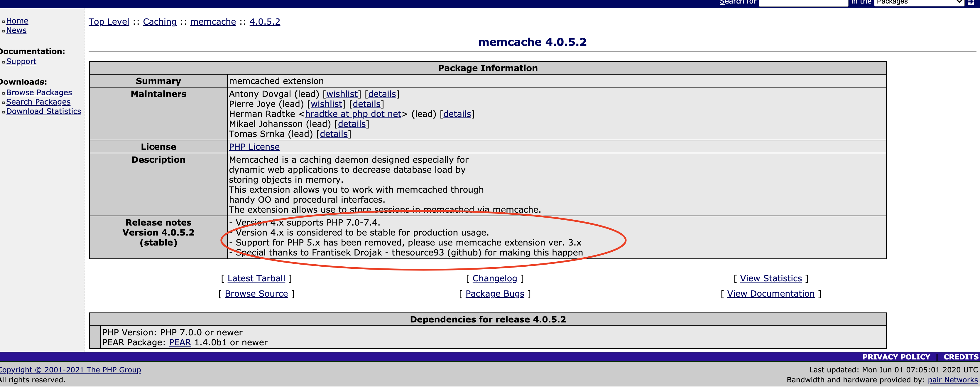The height and width of the screenshot is (390, 980).
Task: Open the Changelog link
Action: pyautogui.click(x=495, y=278)
